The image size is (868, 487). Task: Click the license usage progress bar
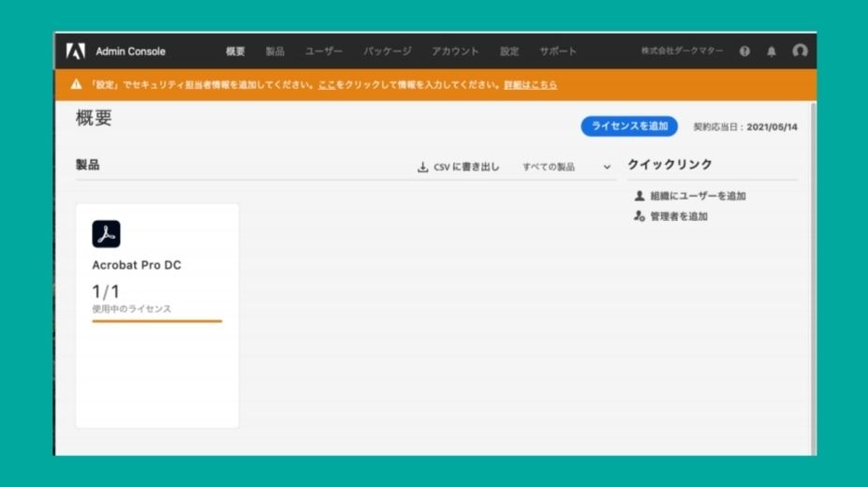click(156, 321)
